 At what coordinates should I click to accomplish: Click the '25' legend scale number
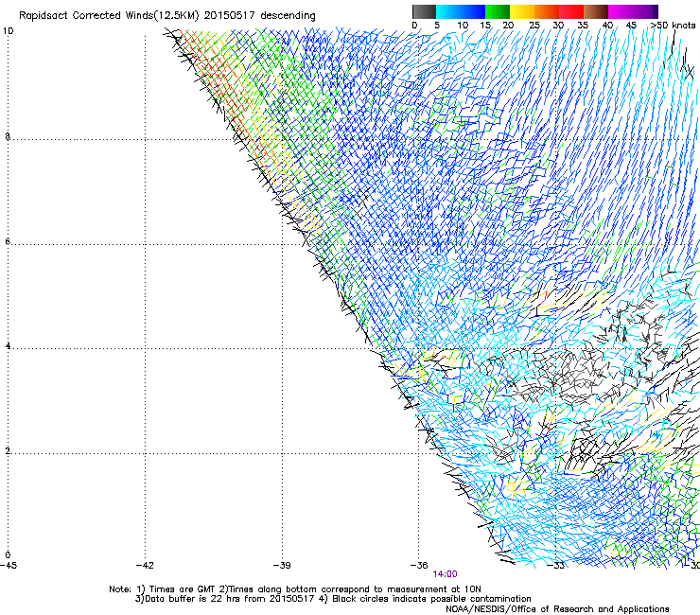click(534, 26)
